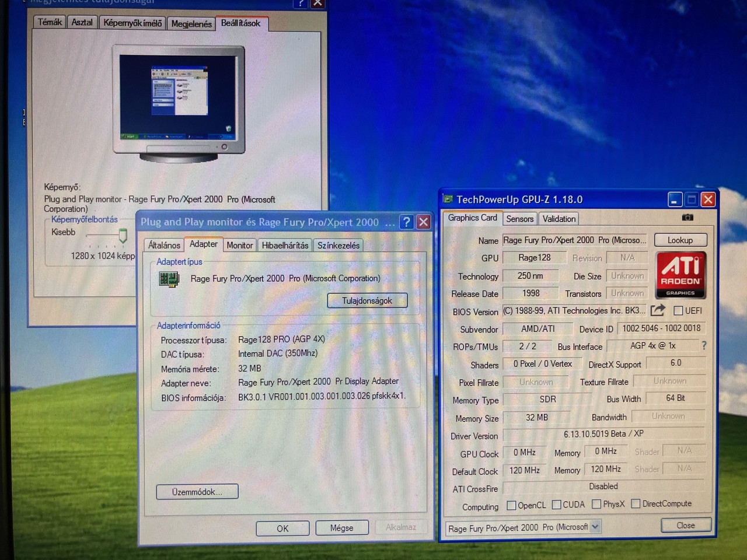This screenshot has height=560, width=747.
Task: Click the screen resolution slider handle
Action: tap(123, 235)
